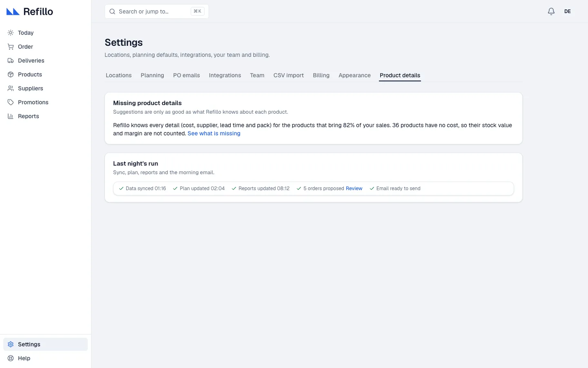Switch to the Locations tab
This screenshot has width=588, height=368.
118,75
